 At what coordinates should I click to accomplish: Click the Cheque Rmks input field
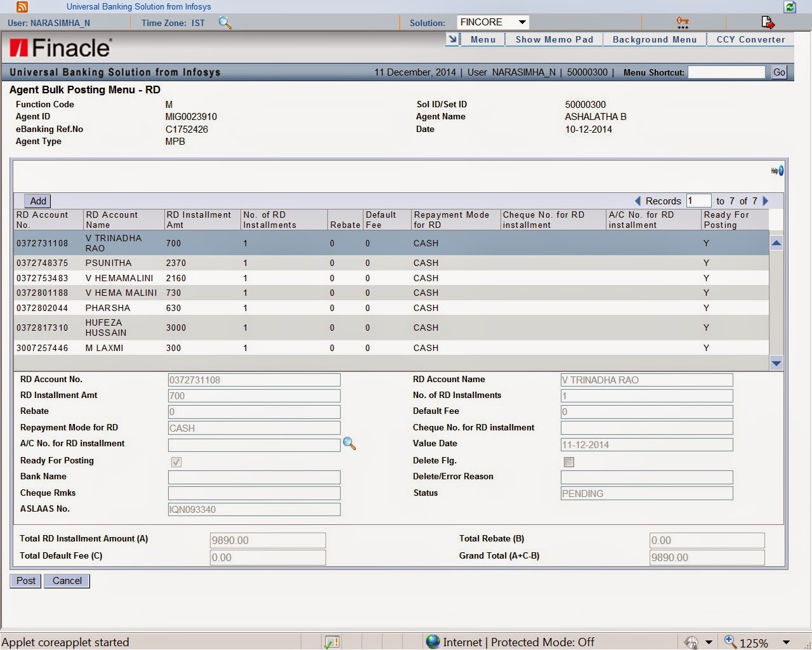[254, 493]
